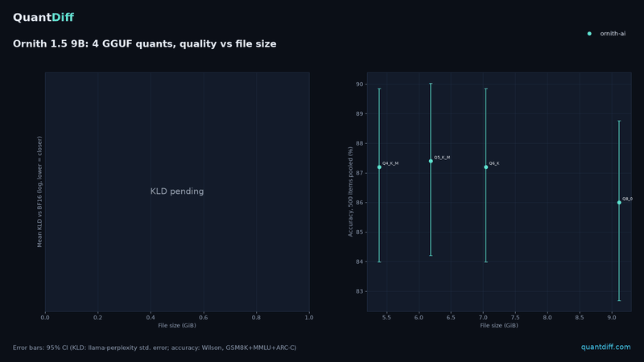Click the 5.5 tick on file size axis
This screenshot has height=362, width=644.
[386, 317]
